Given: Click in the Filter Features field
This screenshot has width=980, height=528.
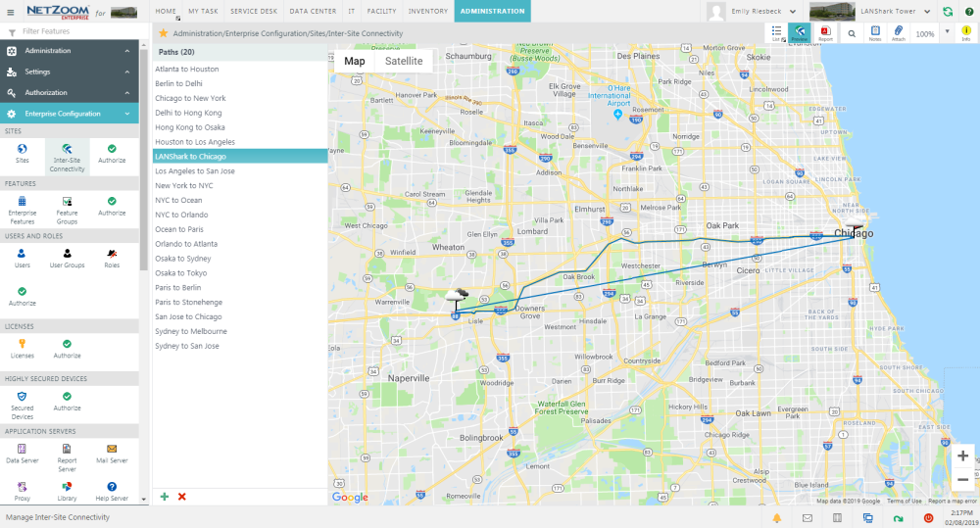Looking at the screenshot, I should pyautogui.click(x=75, y=31).
